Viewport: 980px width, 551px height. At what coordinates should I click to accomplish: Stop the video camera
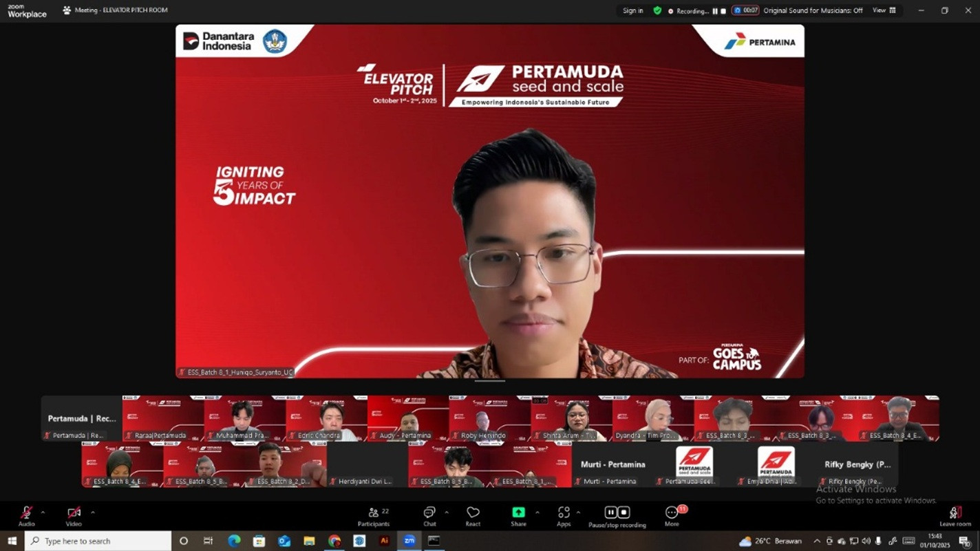tap(73, 513)
